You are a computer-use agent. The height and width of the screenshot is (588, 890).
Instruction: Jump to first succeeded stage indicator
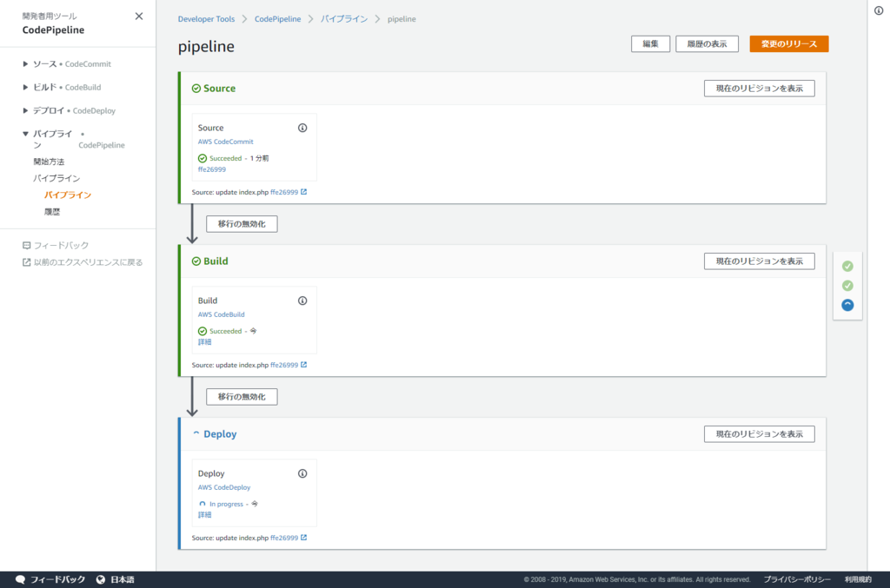click(847, 267)
